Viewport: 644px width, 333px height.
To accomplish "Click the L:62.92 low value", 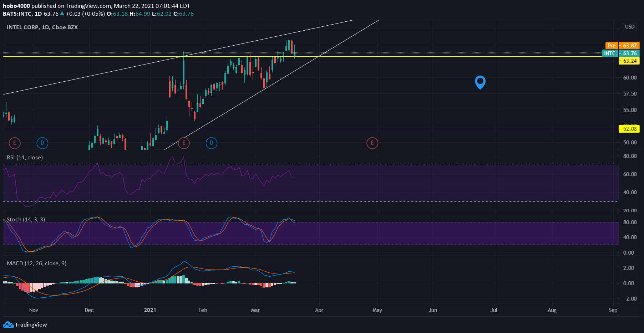I will (x=162, y=14).
